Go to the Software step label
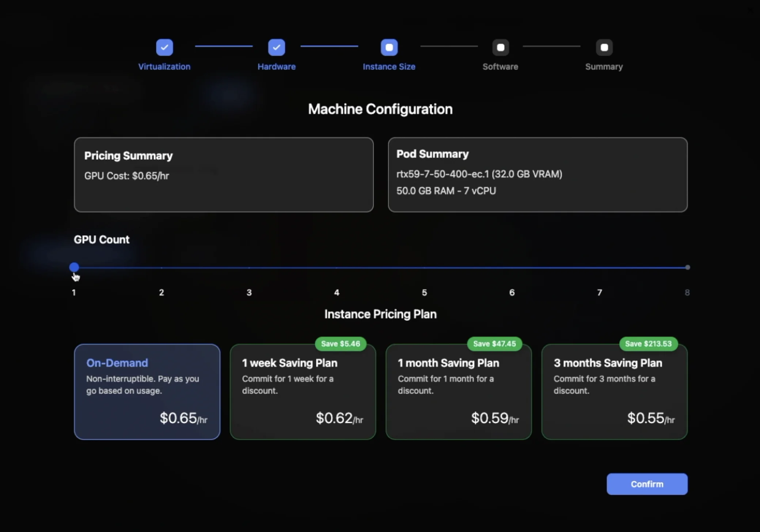This screenshot has width=760, height=532. [x=500, y=67]
